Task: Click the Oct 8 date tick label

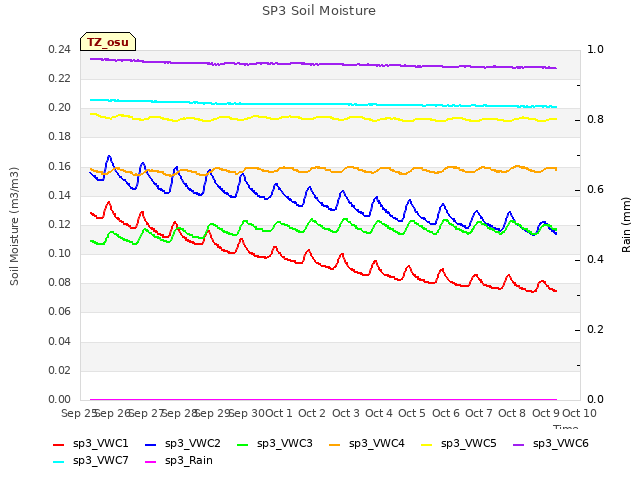Action: (x=512, y=413)
